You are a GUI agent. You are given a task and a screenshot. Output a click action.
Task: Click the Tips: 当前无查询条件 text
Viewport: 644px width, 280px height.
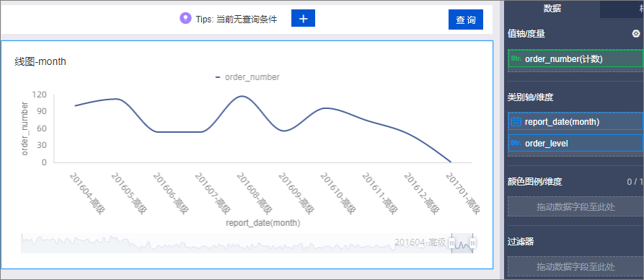click(x=236, y=19)
